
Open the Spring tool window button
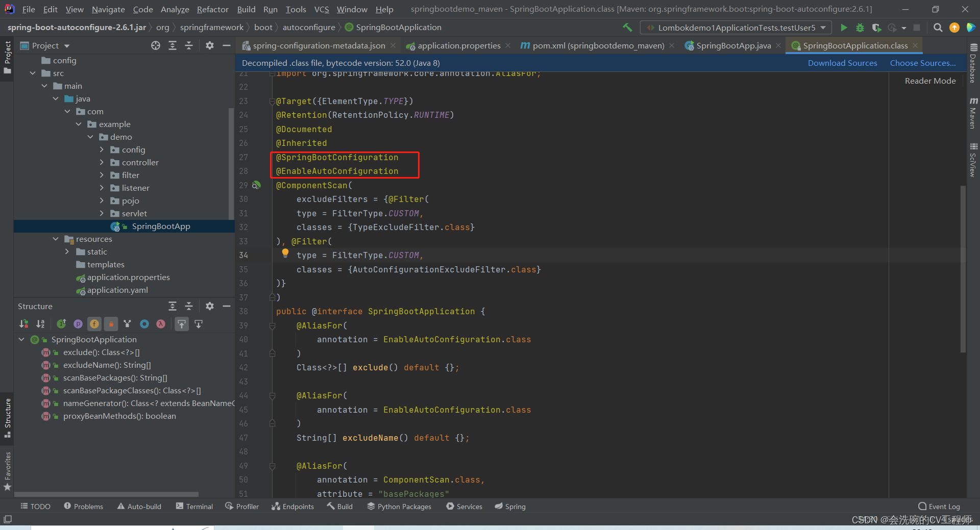[x=510, y=507]
